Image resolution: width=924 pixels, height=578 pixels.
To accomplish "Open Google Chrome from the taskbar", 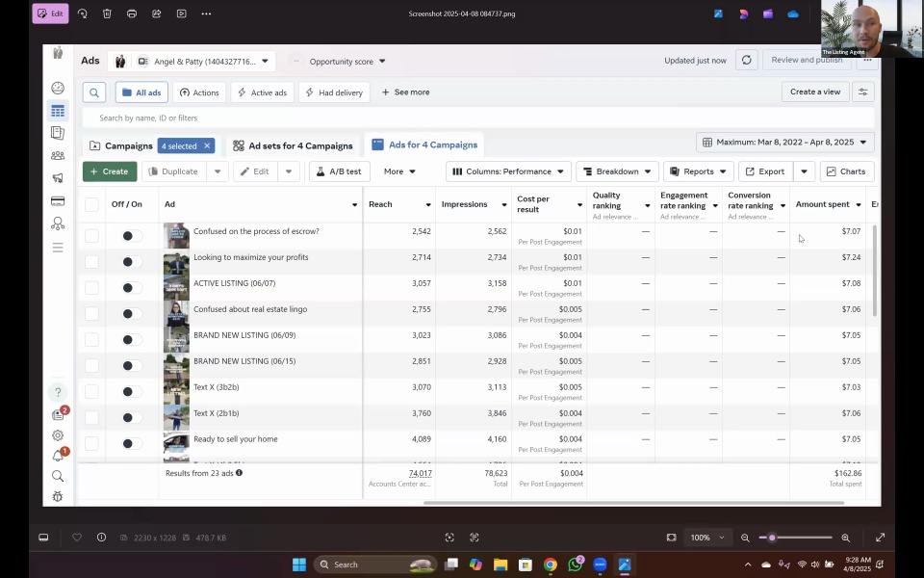I will click(x=551, y=565).
